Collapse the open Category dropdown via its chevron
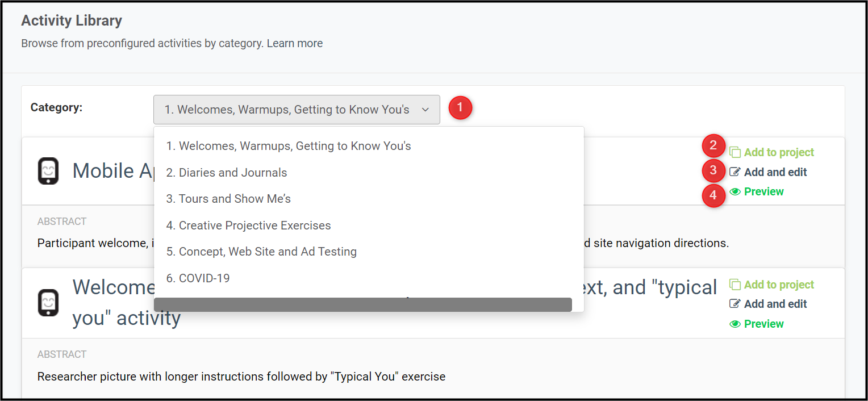 425,109
